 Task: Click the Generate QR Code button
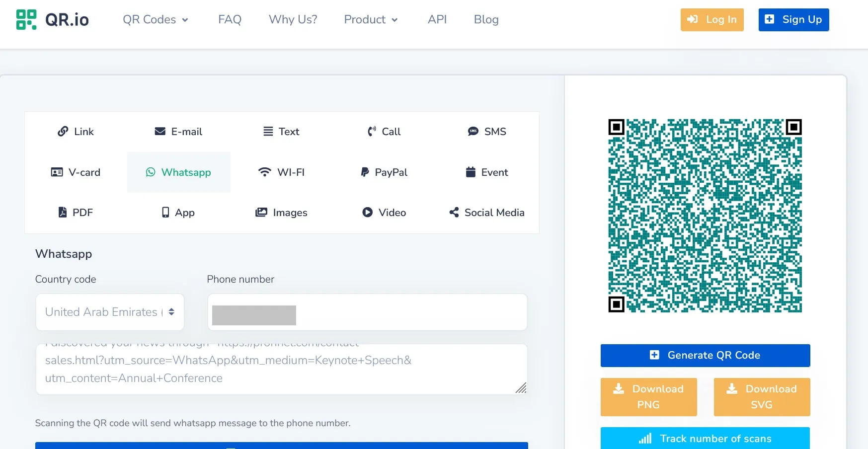click(705, 356)
